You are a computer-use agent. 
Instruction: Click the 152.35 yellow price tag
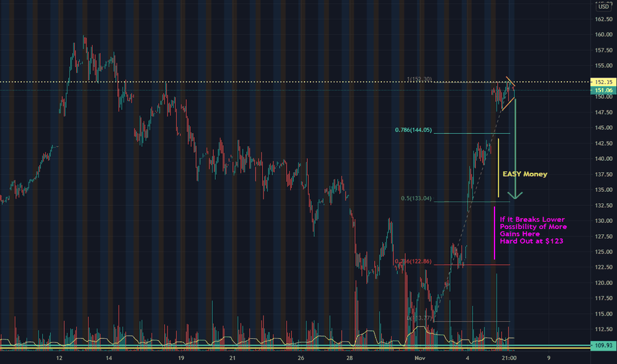pyautogui.click(x=603, y=82)
